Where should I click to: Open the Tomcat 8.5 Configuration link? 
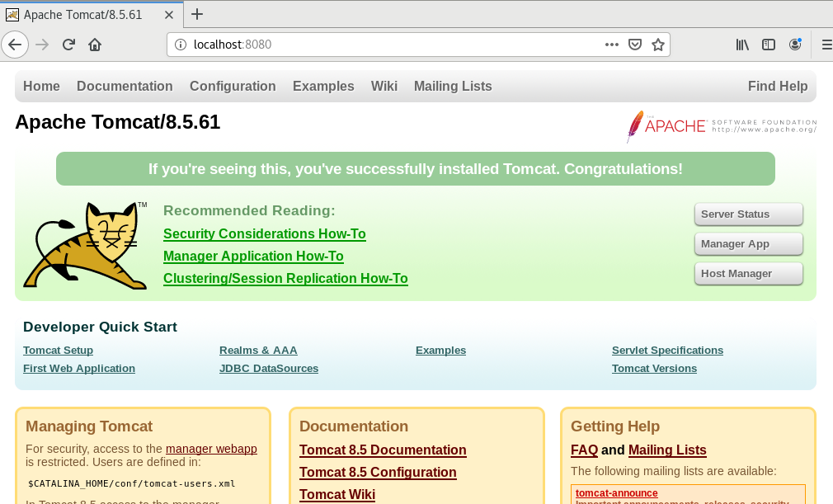coord(378,472)
